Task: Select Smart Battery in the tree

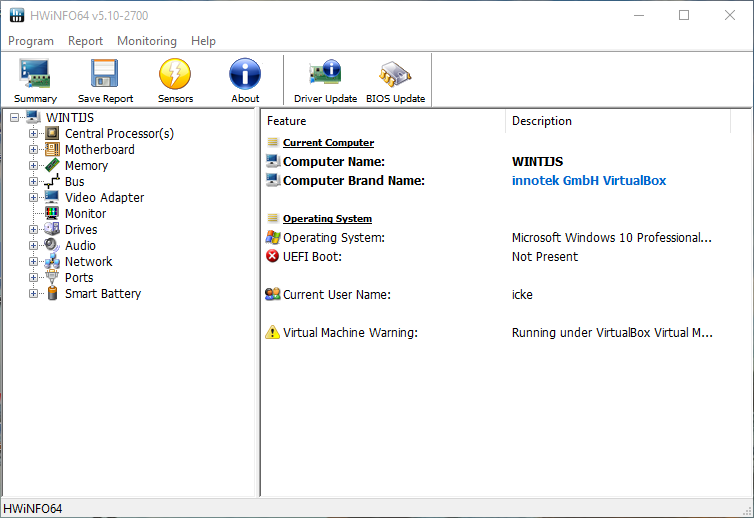Action: coord(102,294)
